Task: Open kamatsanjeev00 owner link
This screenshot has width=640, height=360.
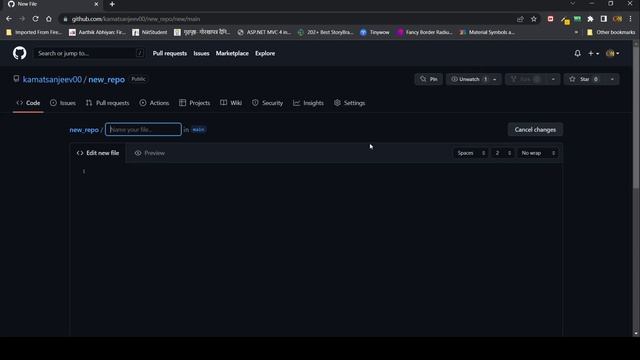Action: (52, 80)
